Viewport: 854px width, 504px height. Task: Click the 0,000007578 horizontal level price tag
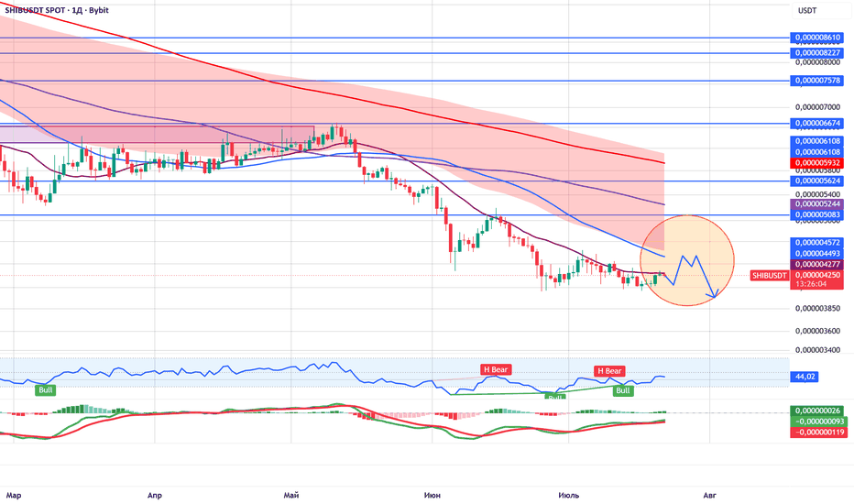[x=817, y=80]
